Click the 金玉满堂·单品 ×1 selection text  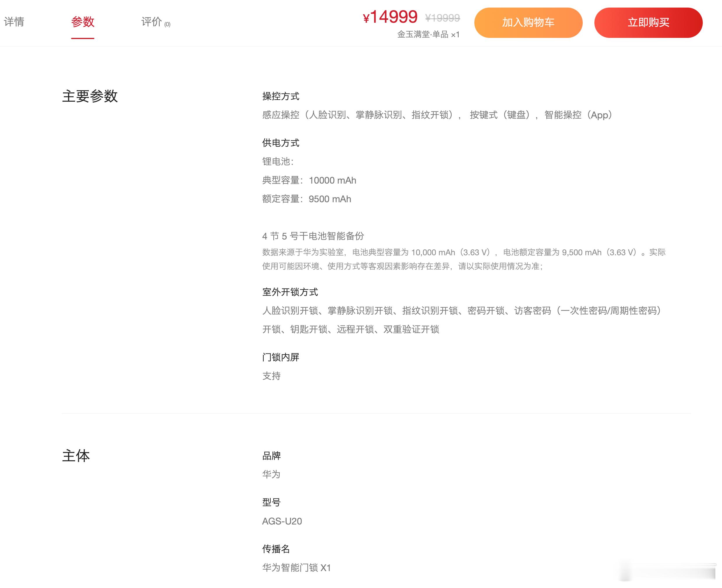428,35
